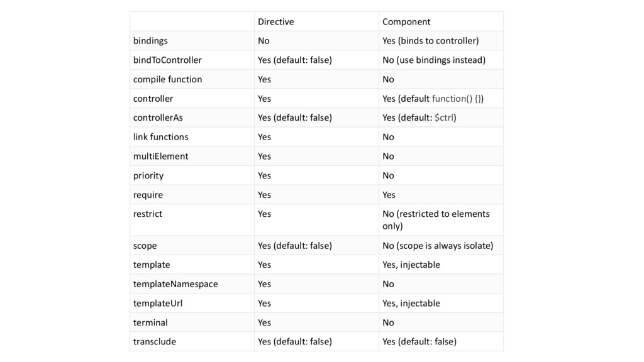Select the bindings row label
Screen dimensions: 644x362
[x=150, y=41]
